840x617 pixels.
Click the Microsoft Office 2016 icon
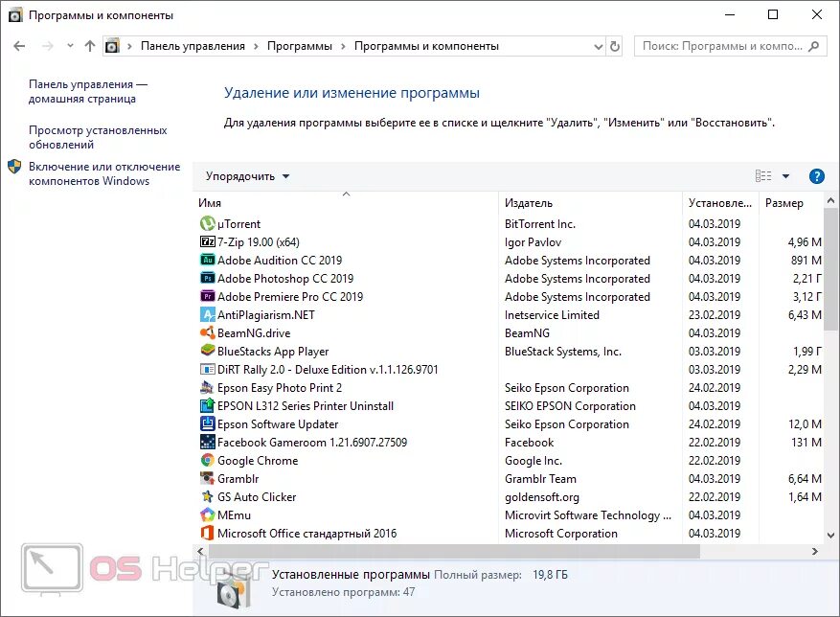(x=207, y=534)
